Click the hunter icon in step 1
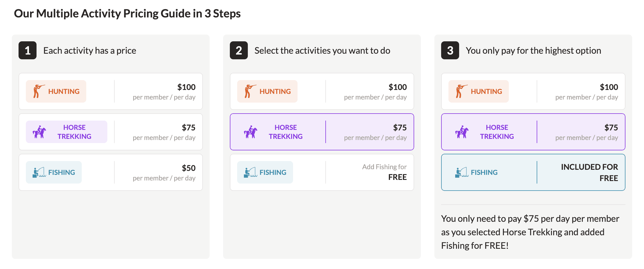Image resolution: width=644 pixels, height=269 pixels. (x=39, y=91)
